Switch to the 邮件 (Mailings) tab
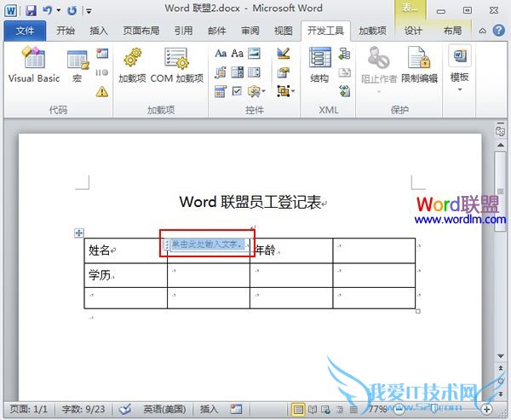 click(216, 31)
